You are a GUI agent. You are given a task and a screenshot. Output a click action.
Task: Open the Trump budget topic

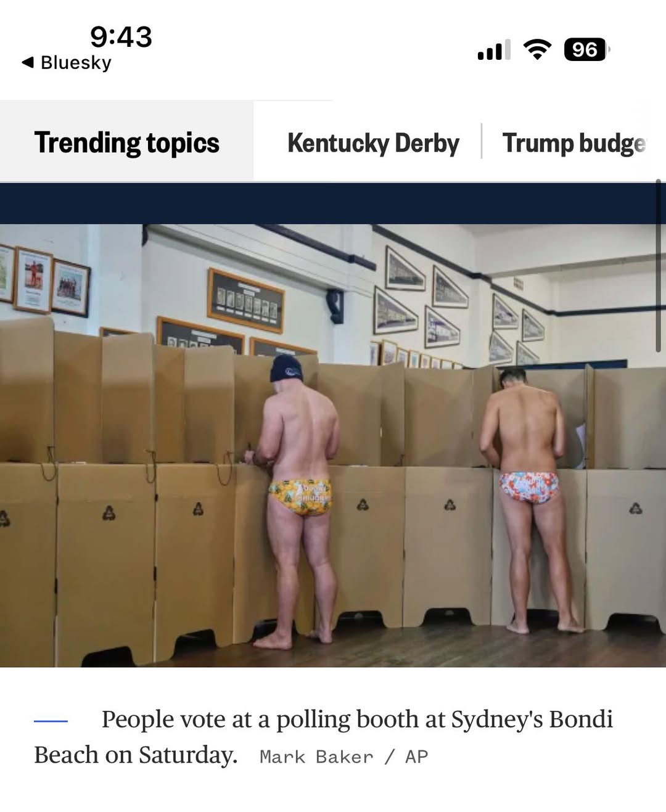[575, 143]
